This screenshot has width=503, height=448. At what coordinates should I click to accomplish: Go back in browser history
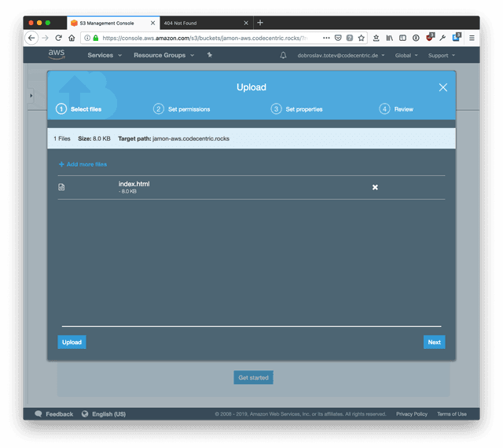tap(31, 38)
